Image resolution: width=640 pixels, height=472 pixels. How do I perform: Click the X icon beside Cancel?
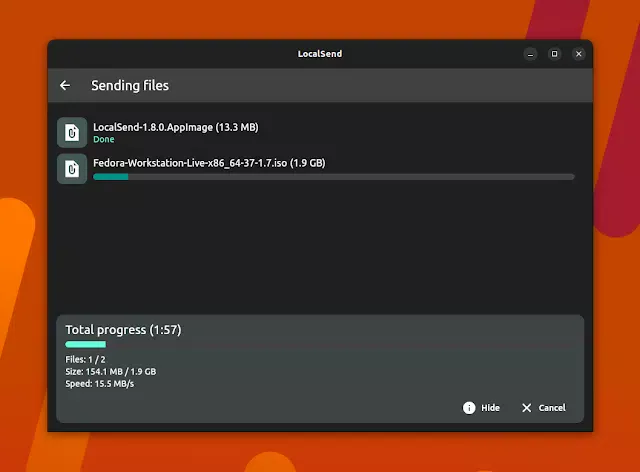526,408
